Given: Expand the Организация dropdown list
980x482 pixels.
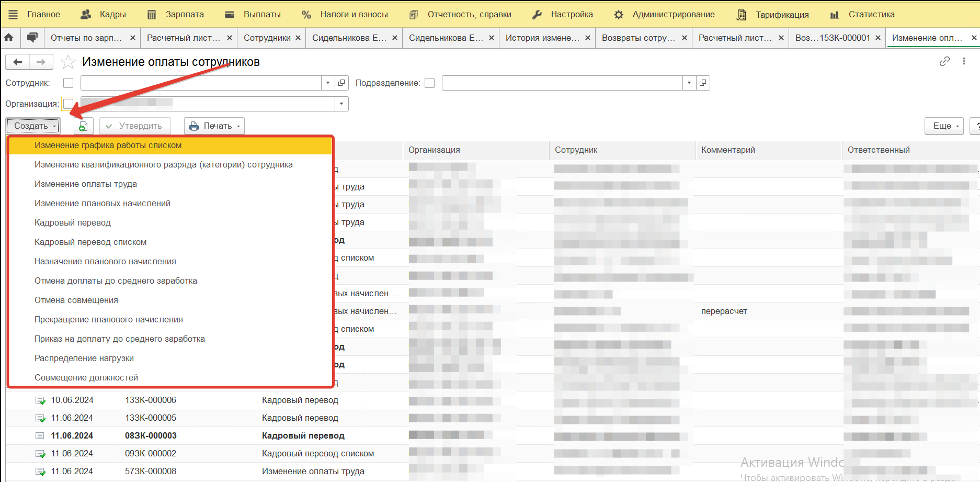Looking at the screenshot, I should pyautogui.click(x=341, y=104).
